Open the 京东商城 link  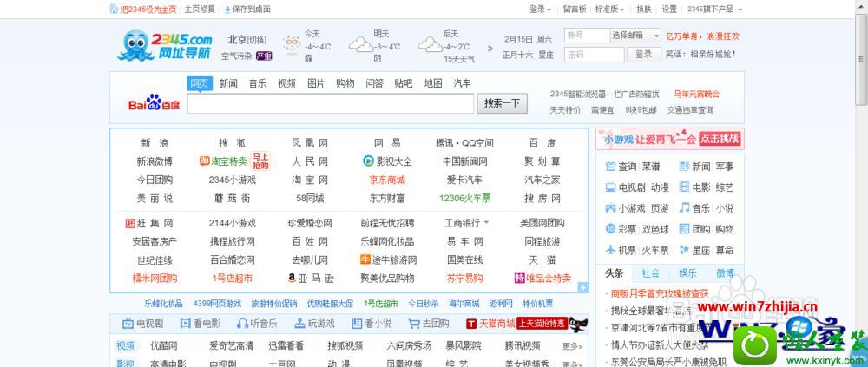(387, 180)
